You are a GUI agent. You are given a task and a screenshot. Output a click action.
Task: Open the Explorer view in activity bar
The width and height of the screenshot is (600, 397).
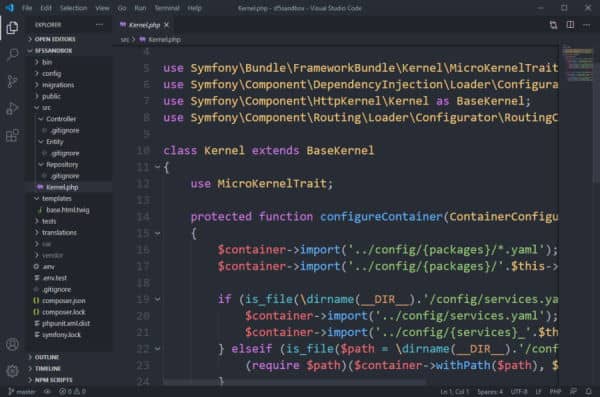click(12, 28)
